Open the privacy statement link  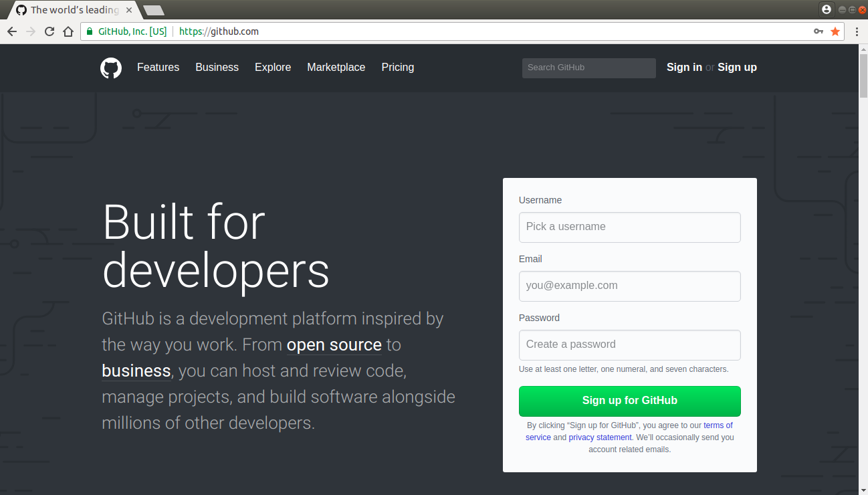600,437
